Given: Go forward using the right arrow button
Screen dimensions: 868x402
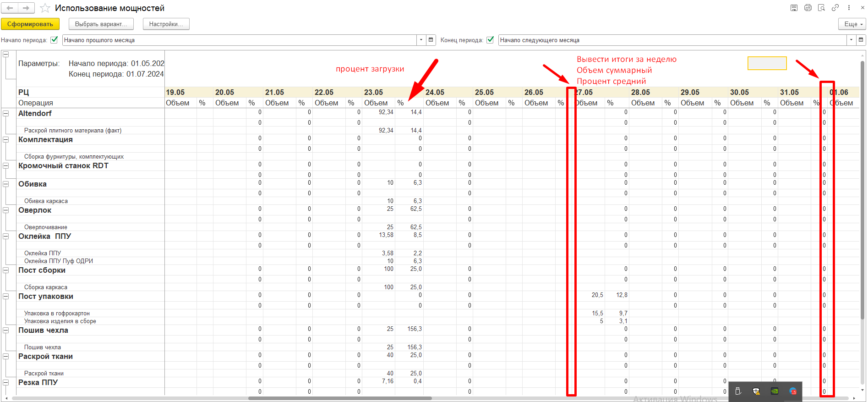Looking at the screenshot, I should [26, 8].
